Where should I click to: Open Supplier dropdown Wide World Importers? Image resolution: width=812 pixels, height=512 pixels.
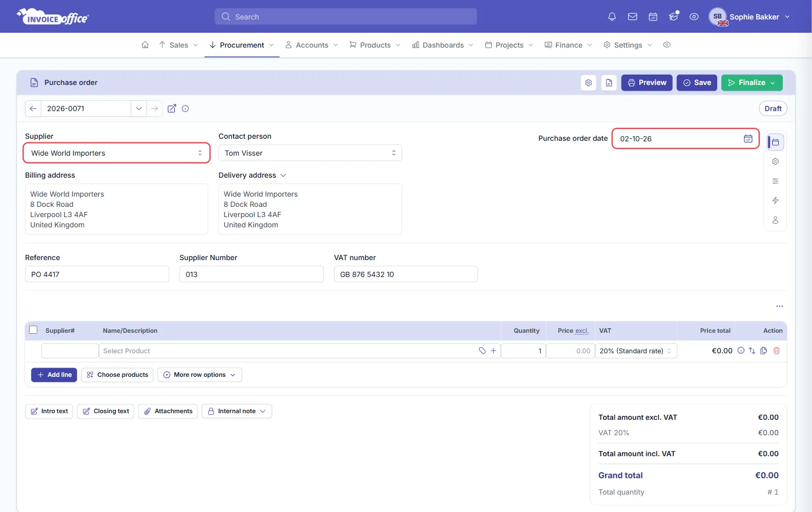point(117,153)
